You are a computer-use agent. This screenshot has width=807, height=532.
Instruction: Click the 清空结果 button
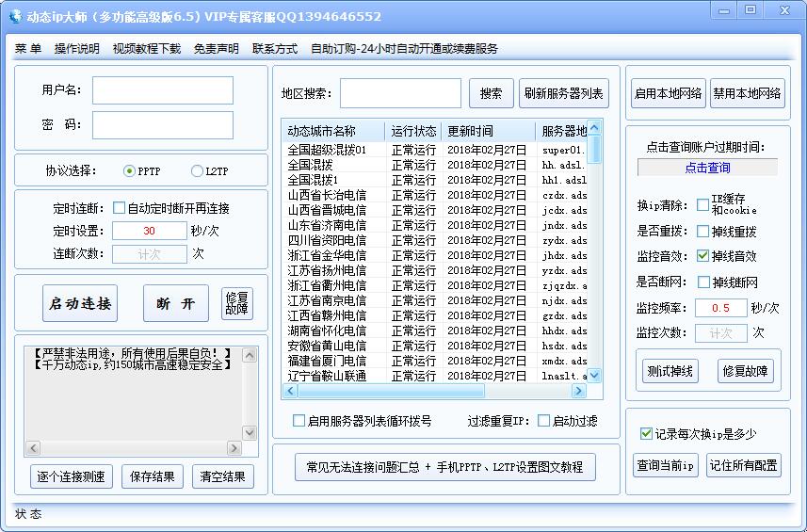tap(222, 476)
